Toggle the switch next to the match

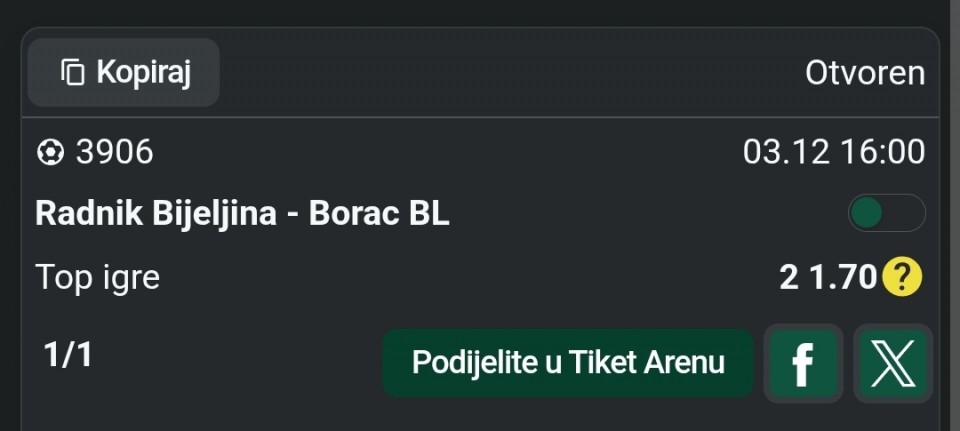[885, 213]
